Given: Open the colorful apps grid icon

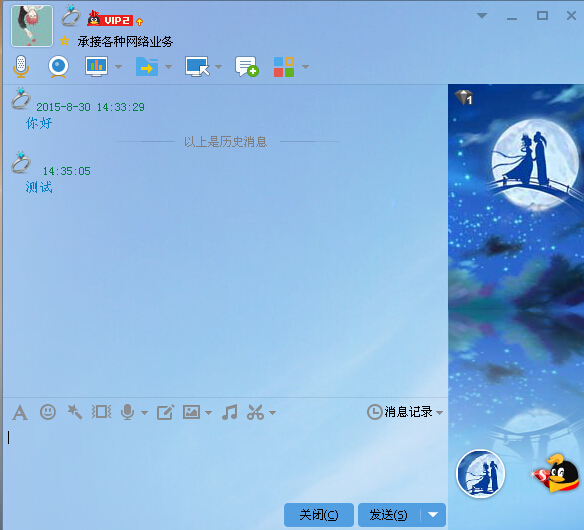Looking at the screenshot, I should tap(284, 67).
